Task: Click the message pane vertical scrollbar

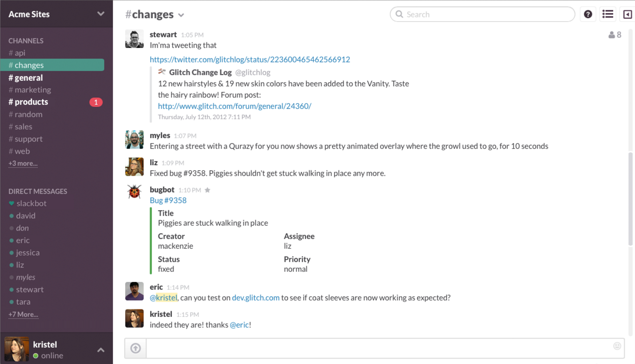Action: [630, 199]
